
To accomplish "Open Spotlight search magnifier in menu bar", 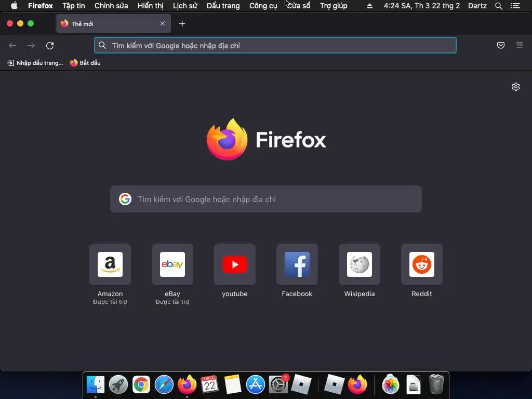I will click(x=499, y=6).
